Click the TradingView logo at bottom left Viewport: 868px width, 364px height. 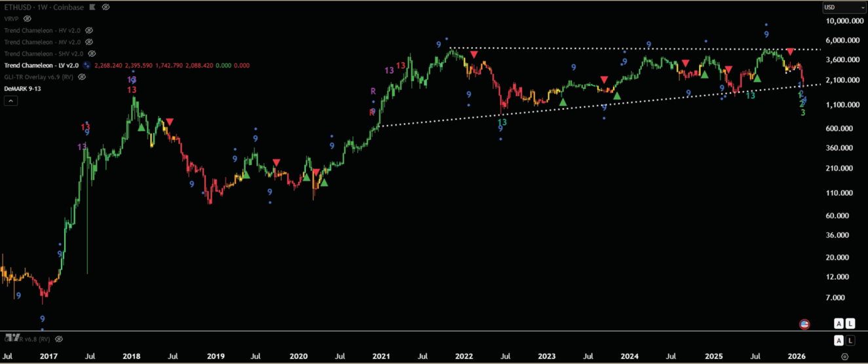pyautogui.click(x=11, y=338)
